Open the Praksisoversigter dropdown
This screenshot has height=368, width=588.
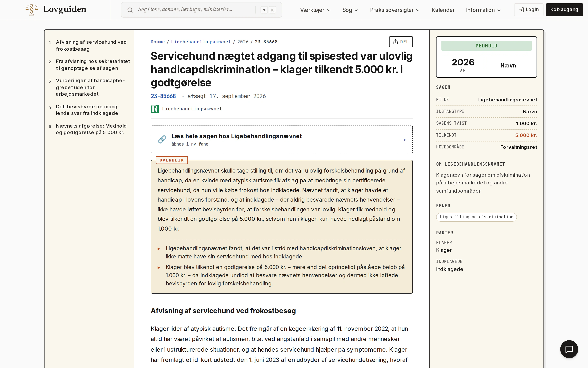click(395, 10)
